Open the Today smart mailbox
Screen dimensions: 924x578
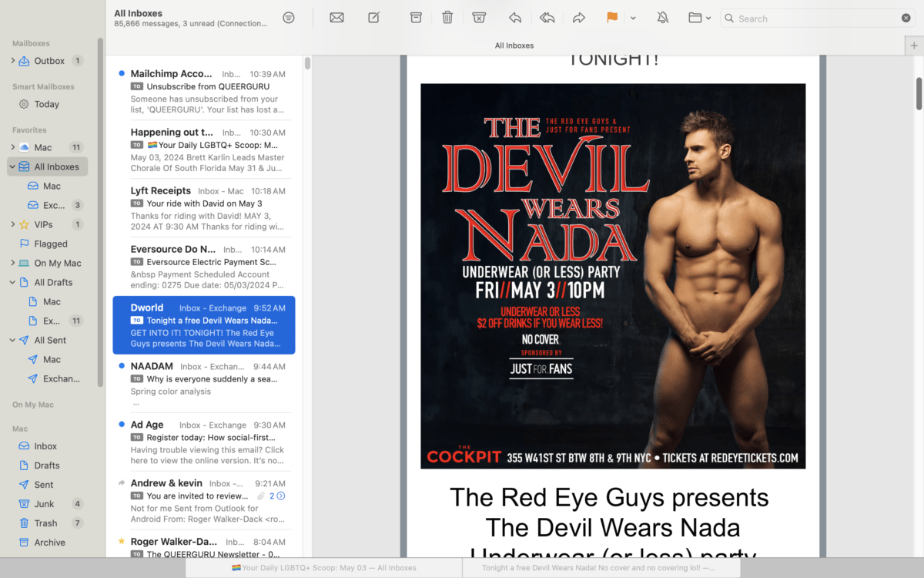coord(46,104)
